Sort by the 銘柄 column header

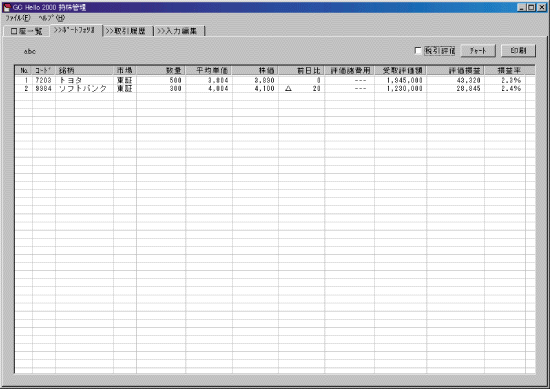[x=84, y=71]
